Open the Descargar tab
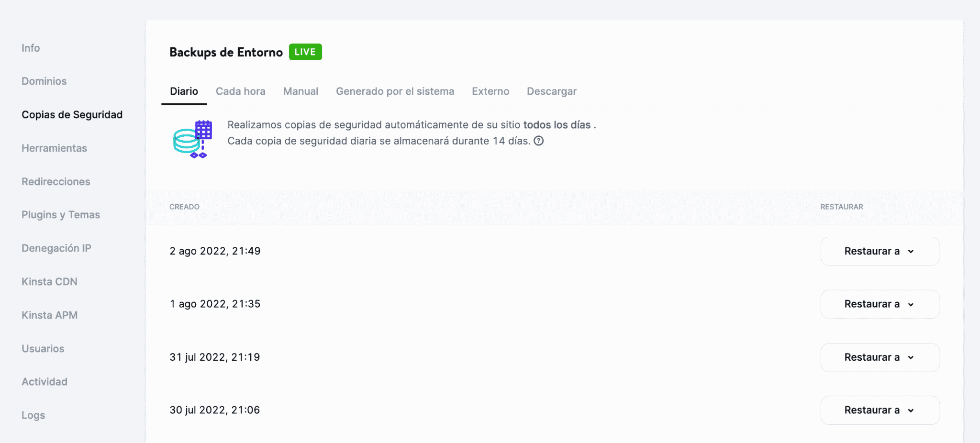The height and width of the screenshot is (443, 980). (551, 91)
